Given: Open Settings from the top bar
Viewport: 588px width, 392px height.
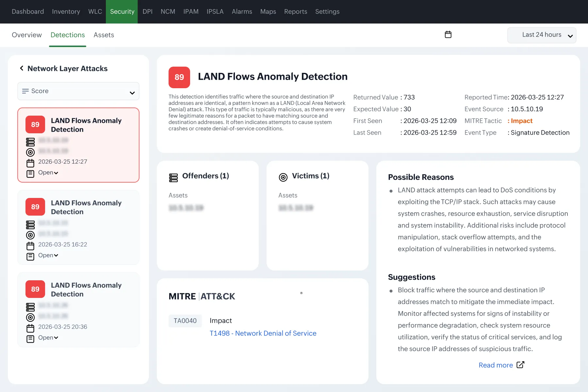Looking at the screenshot, I should pos(327,12).
